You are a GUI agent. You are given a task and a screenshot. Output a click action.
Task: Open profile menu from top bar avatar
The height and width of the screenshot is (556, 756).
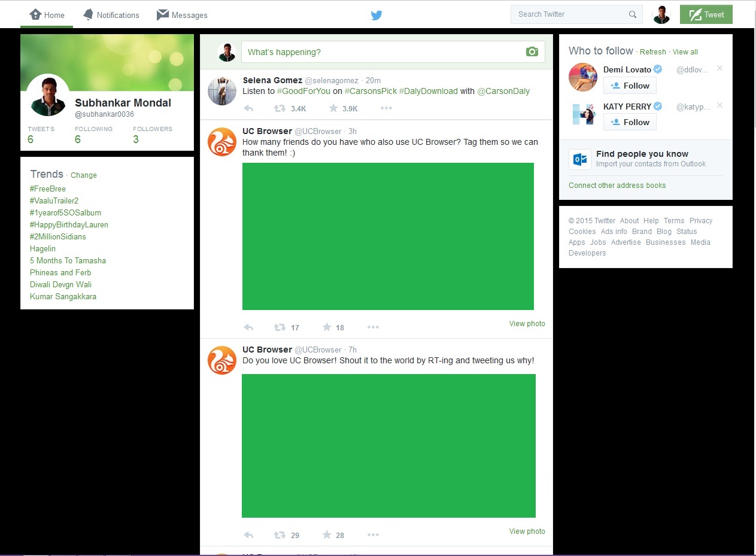pyautogui.click(x=661, y=14)
